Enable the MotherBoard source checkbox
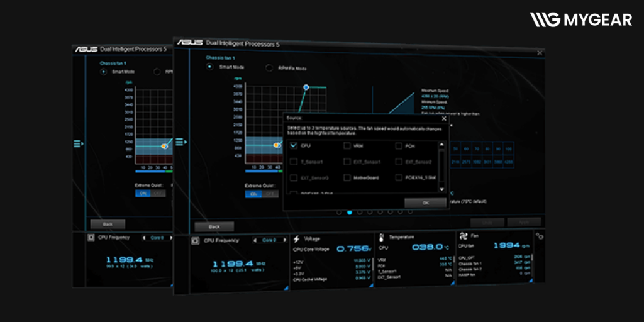The height and width of the screenshot is (322, 644). [347, 178]
